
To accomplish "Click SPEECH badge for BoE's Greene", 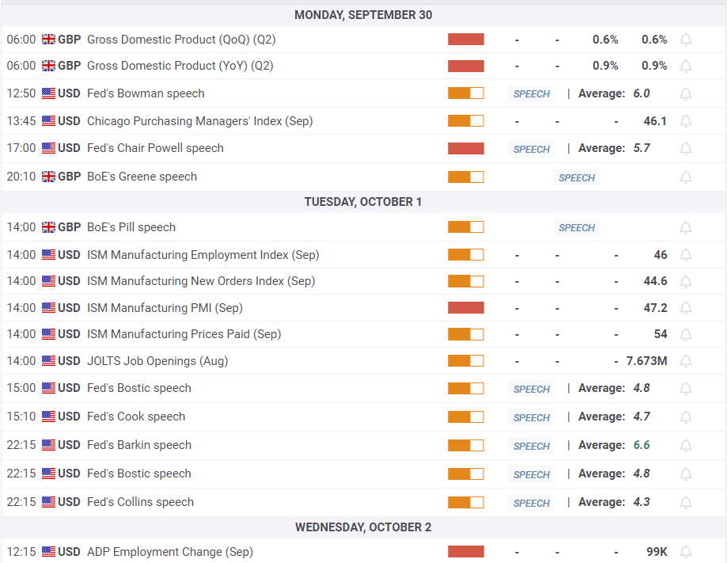I will [x=577, y=178].
